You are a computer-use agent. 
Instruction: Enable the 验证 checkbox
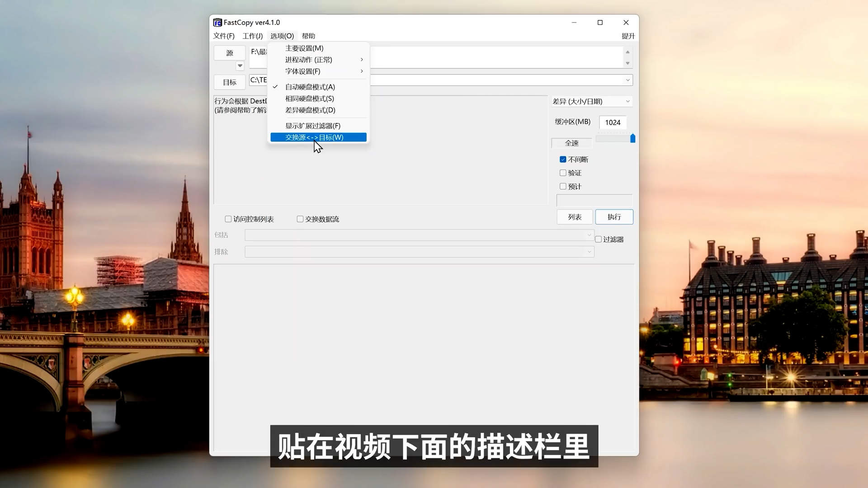(563, 173)
